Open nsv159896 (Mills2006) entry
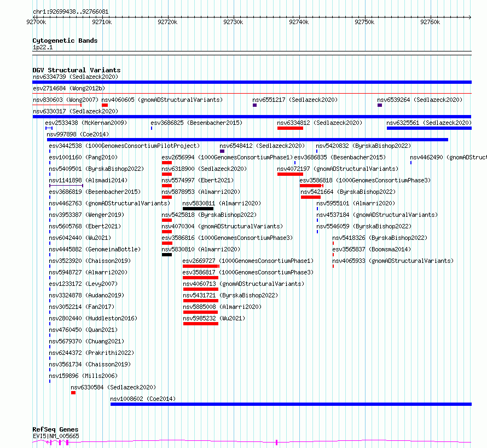The height and width of the screenshot is (448, 487). tap(83, 376)
